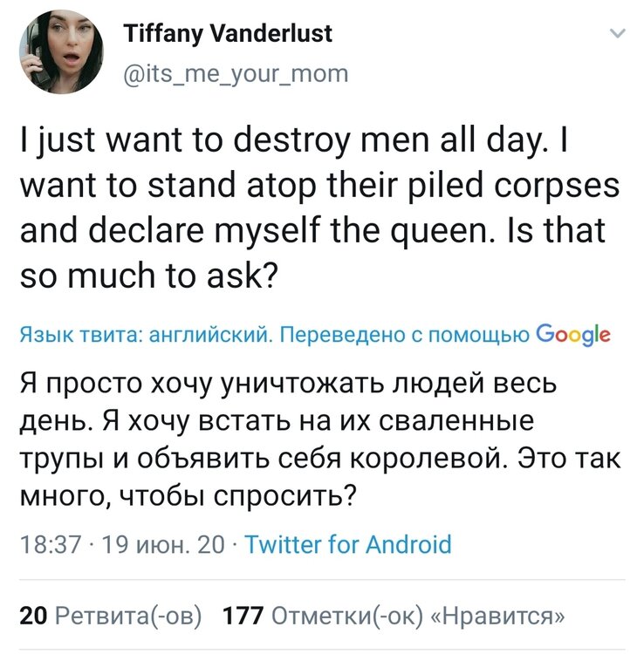The image size is (644, 654).
Task: Click the likes count number 177
Action: tap(244, 617)
